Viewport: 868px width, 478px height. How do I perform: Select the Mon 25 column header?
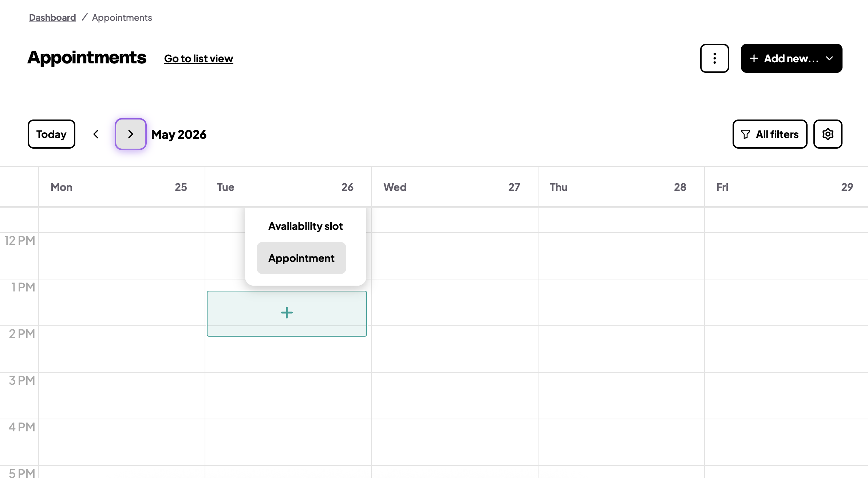click(122, 187)
